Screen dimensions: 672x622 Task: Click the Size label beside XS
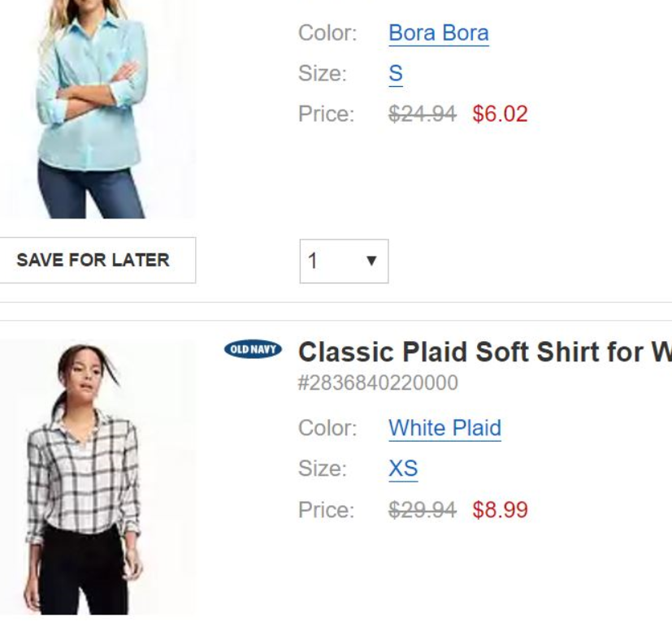[323, 469]
